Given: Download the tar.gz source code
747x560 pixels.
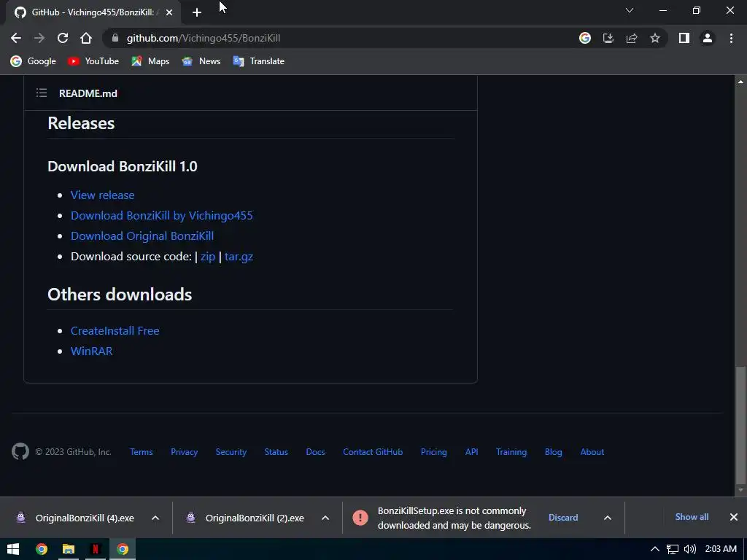Looking at the screenshot, I should coord(239,257).
